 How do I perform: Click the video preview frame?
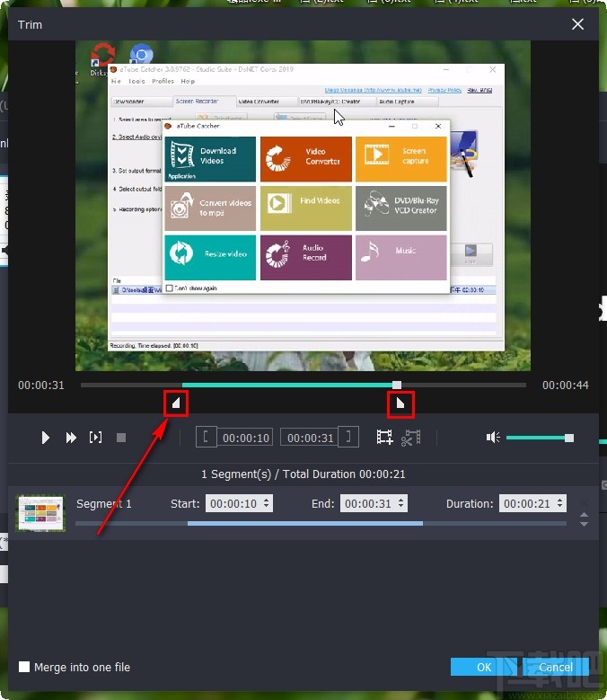303,206
